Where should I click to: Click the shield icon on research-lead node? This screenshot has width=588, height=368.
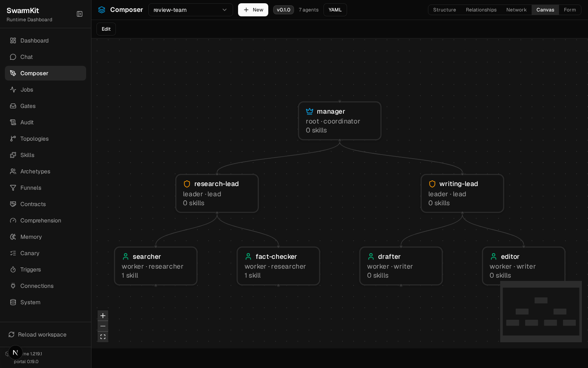[187, 184]
